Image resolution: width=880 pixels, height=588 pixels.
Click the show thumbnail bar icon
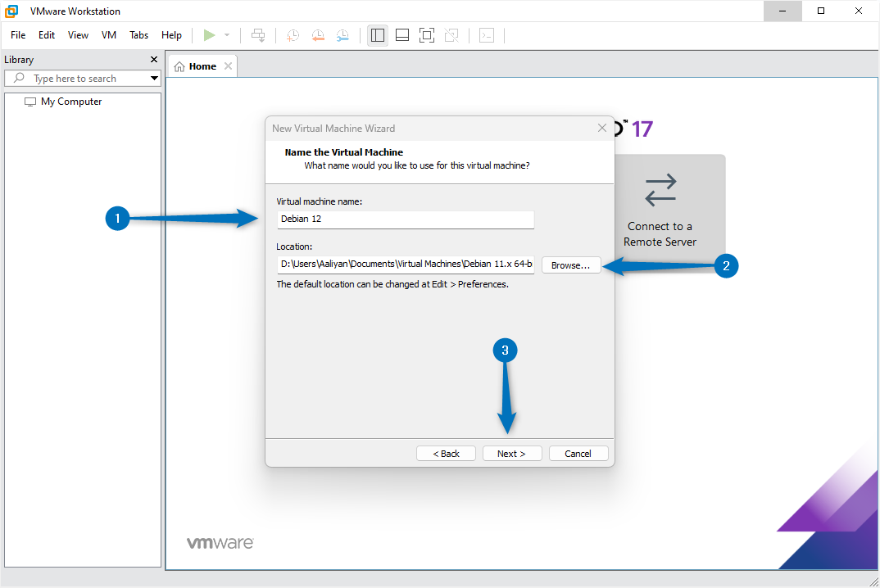402,35
